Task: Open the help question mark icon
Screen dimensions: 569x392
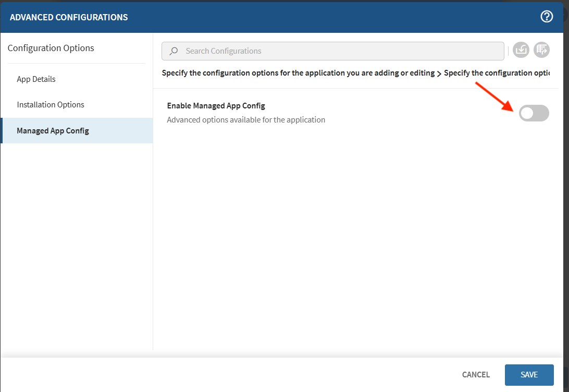Action: coord(546,17)
